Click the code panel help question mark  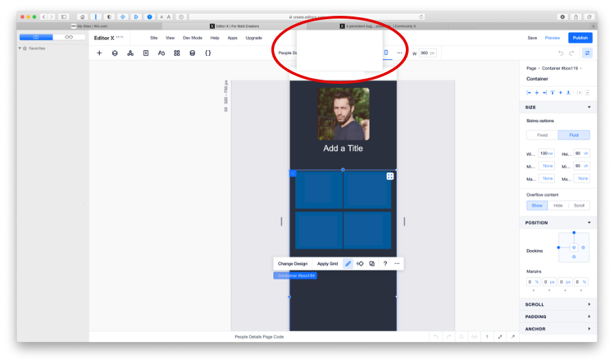(x=487, y=337)
